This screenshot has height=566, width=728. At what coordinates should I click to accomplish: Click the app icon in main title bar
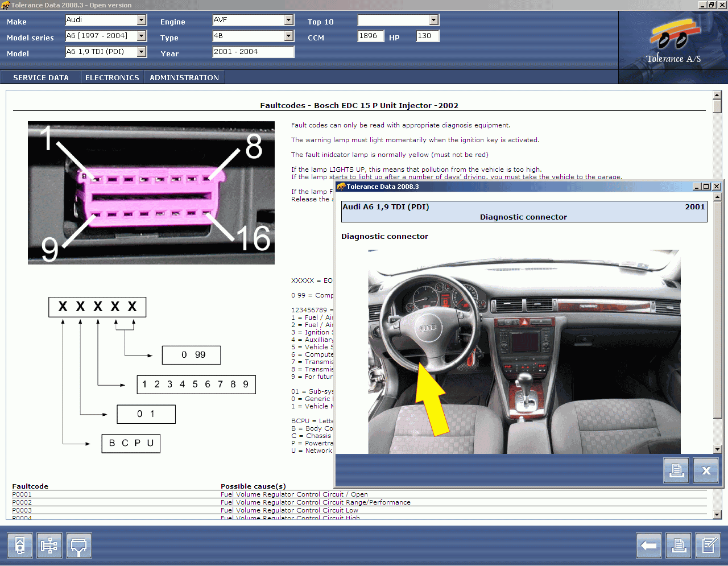5,5
